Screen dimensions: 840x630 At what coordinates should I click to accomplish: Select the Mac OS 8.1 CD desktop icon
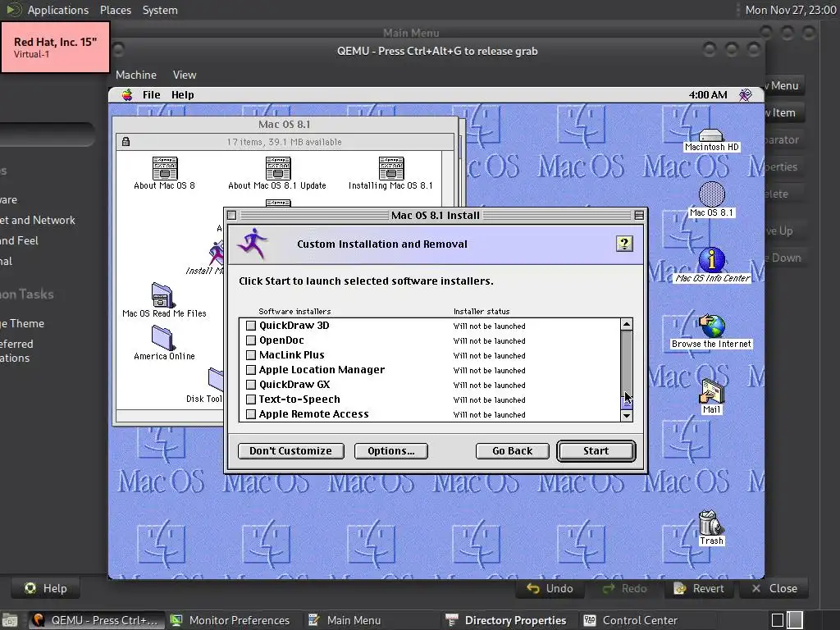(711, 194)
